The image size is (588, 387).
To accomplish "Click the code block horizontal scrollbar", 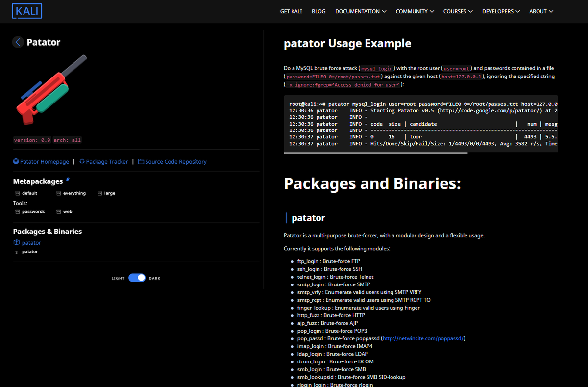I will (376, 153).
